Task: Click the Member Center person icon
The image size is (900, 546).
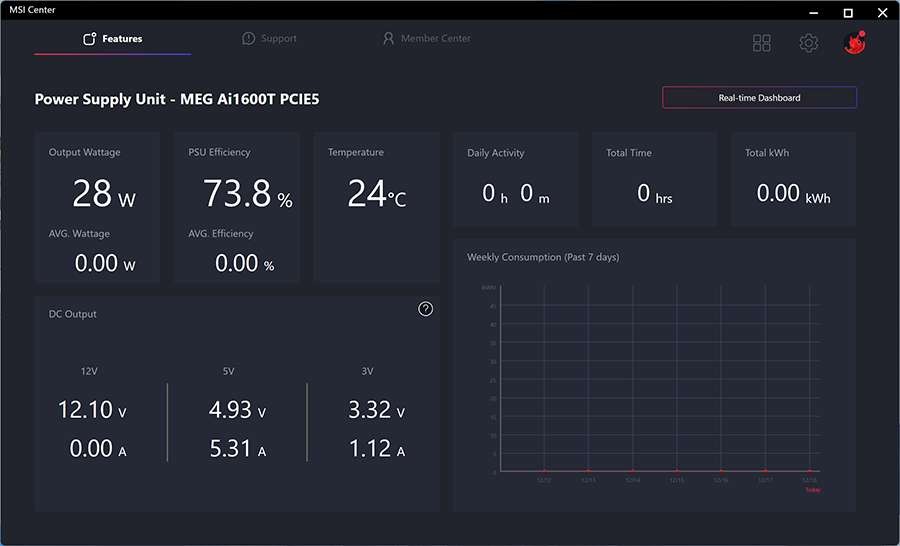Action: (389, 38)
